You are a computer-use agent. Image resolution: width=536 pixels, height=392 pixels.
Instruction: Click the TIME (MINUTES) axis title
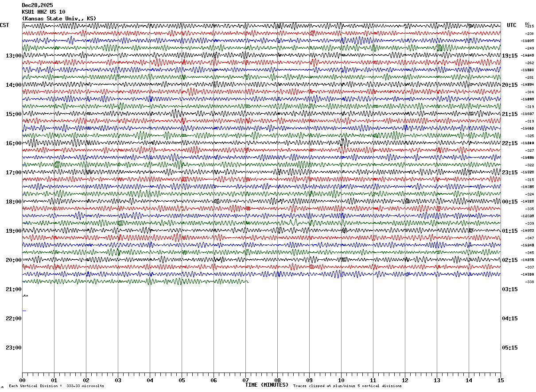[x=267, y=385]
